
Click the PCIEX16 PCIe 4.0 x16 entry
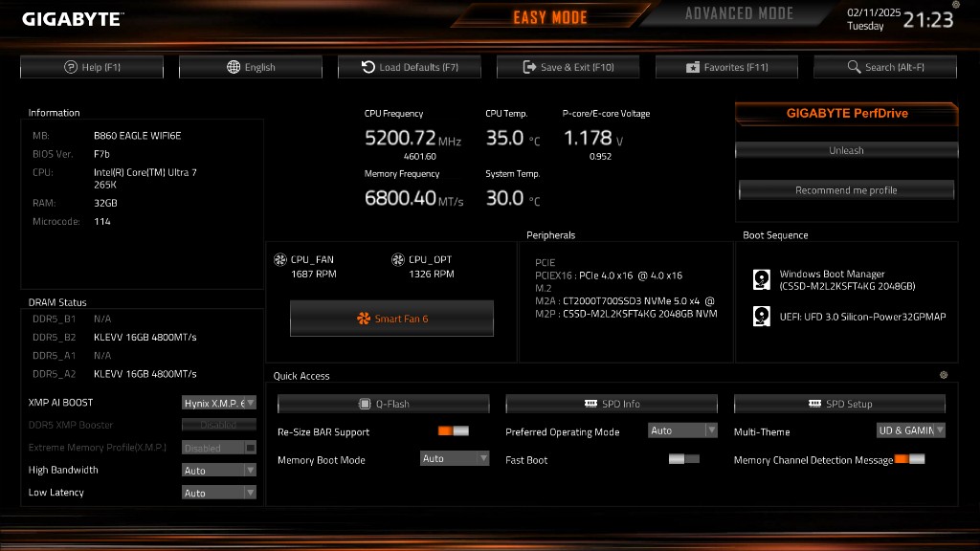(609, 275)
